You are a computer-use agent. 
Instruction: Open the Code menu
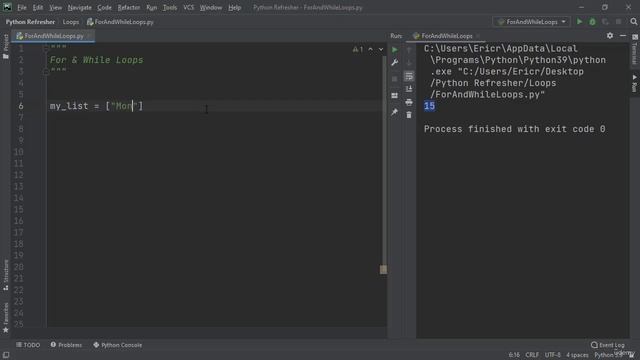(104, 7)
